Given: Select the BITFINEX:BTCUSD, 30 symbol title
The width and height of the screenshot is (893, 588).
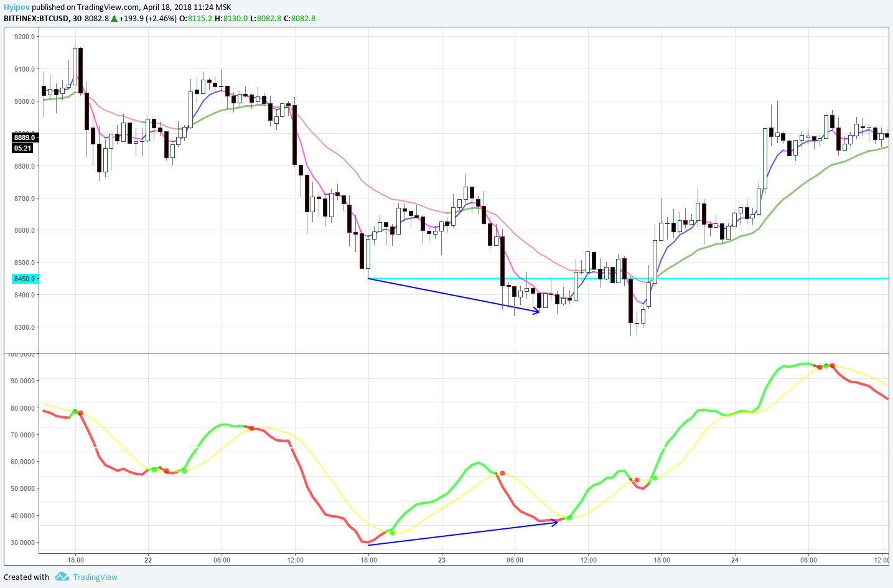Looking at the screenshot, I should (42, 19).
